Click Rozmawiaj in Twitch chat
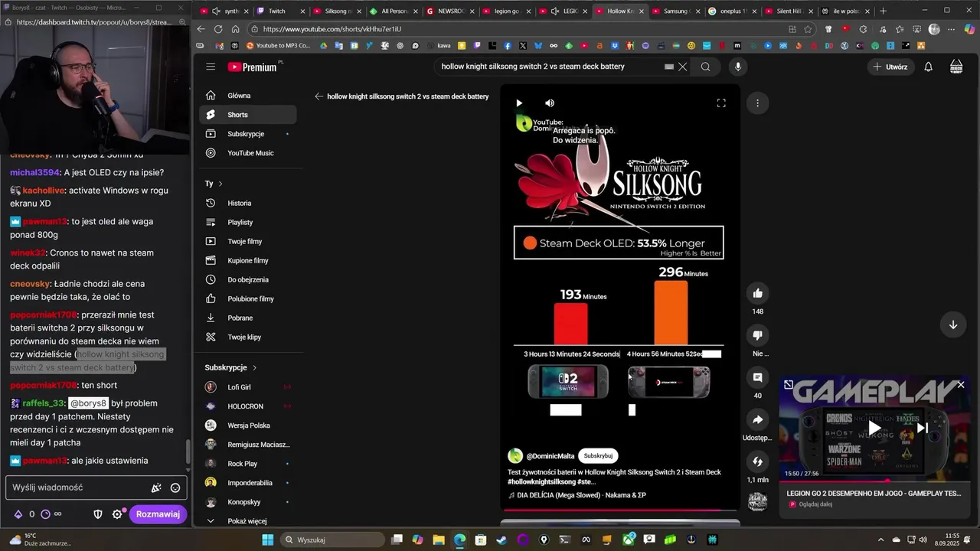Screen dimensions: 980x551 pos(158,514)
